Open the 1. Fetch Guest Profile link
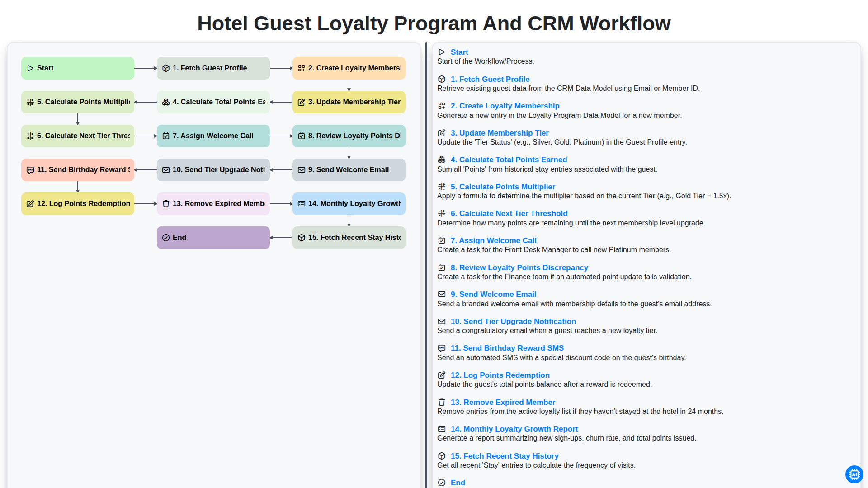Screen dimensions: 868x488 (490, 79)
